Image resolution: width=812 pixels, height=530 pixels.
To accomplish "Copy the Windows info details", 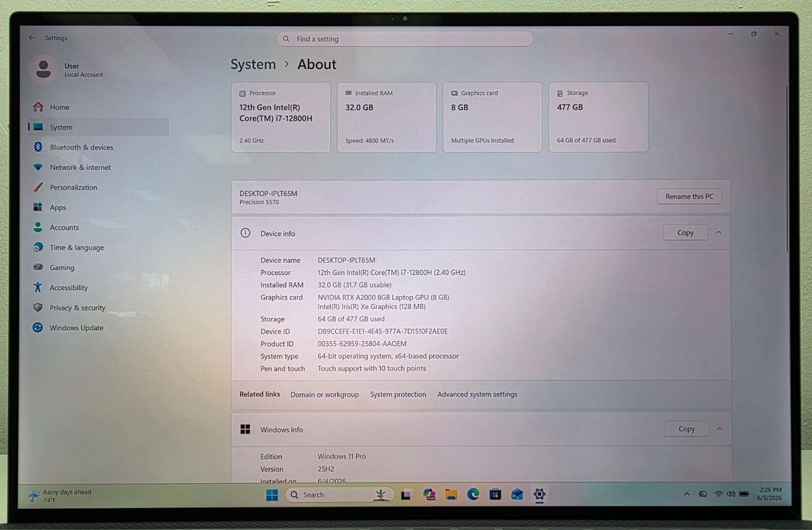I will click(x=687, y=429).
